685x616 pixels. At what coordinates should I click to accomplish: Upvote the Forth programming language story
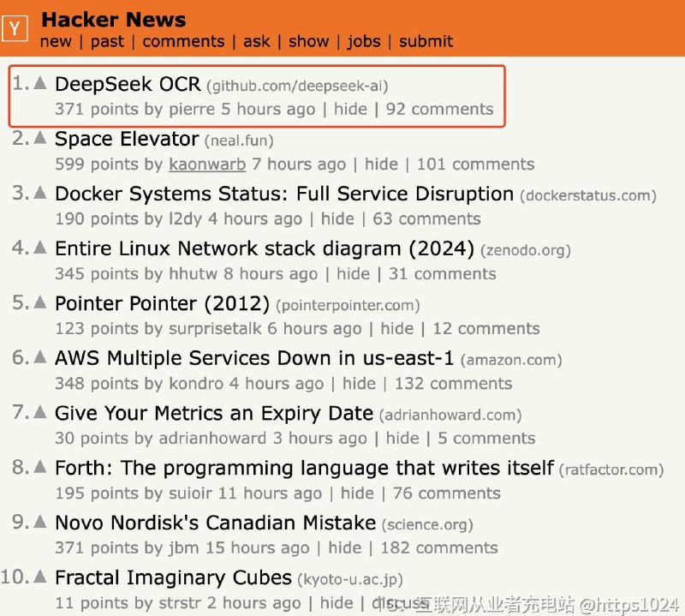coord(39,467)
